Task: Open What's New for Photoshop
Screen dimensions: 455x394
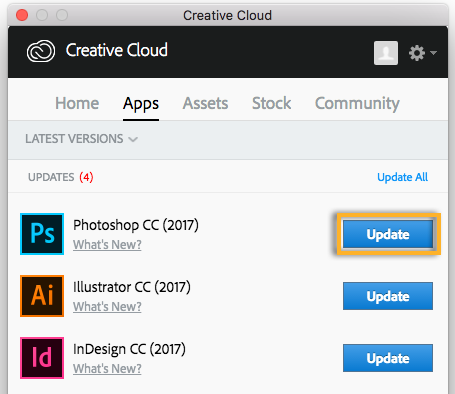Action: [x=107, y=245]
